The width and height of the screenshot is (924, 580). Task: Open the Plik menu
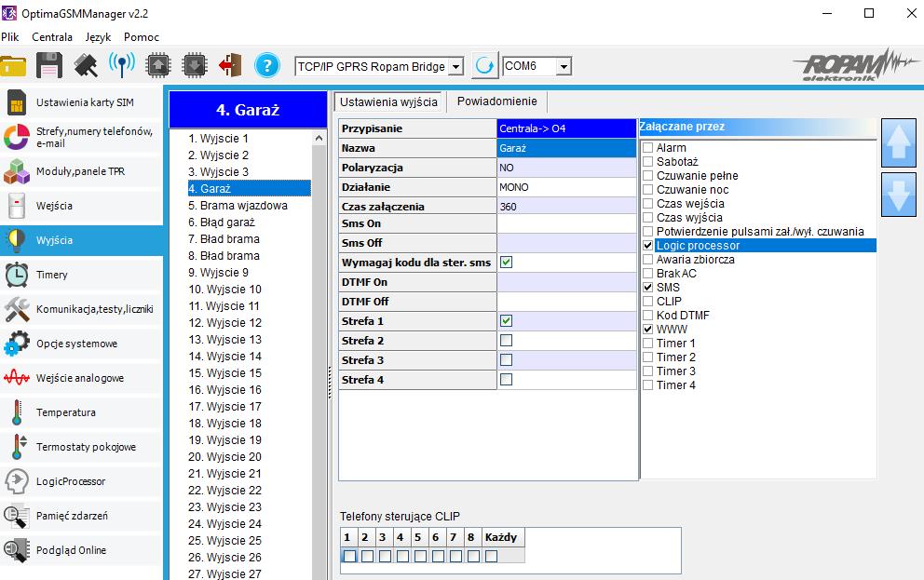[10, 37]
